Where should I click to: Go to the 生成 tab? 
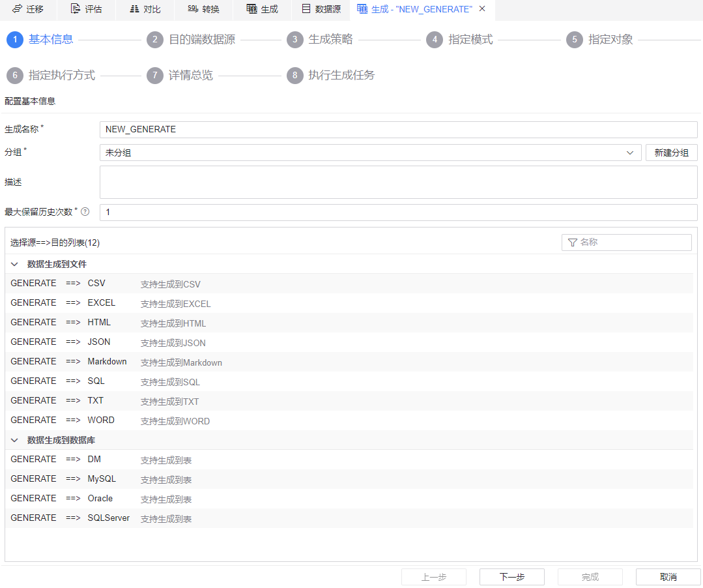(263, 9)
